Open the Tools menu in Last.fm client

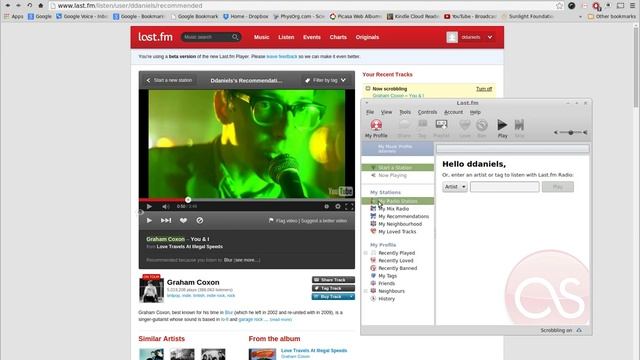coord(405,112)
